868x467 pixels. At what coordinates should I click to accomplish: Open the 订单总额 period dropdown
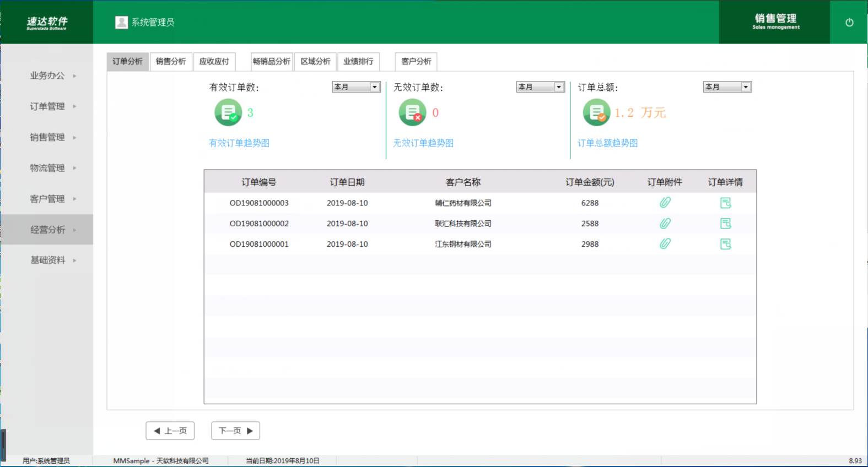point(727,87)
